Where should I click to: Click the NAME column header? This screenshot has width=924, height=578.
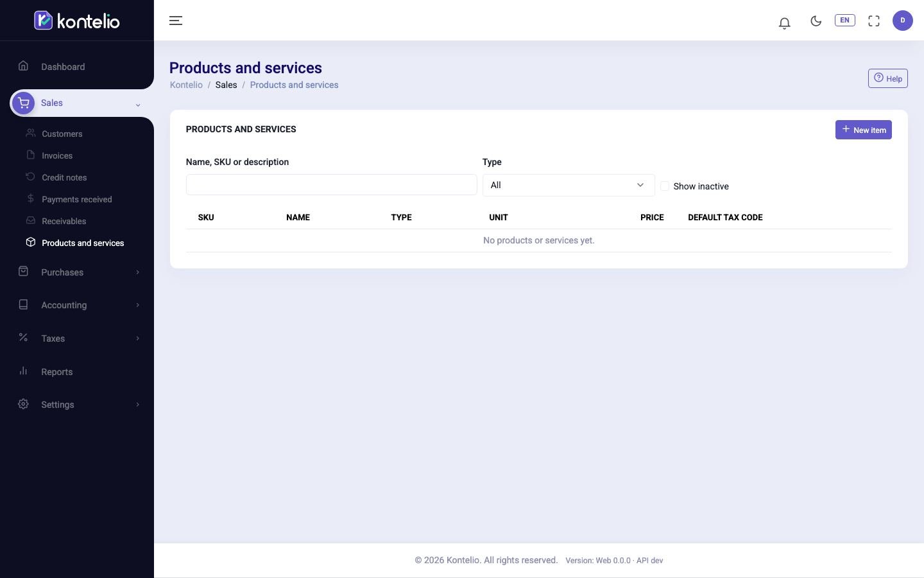coord(298,217)
